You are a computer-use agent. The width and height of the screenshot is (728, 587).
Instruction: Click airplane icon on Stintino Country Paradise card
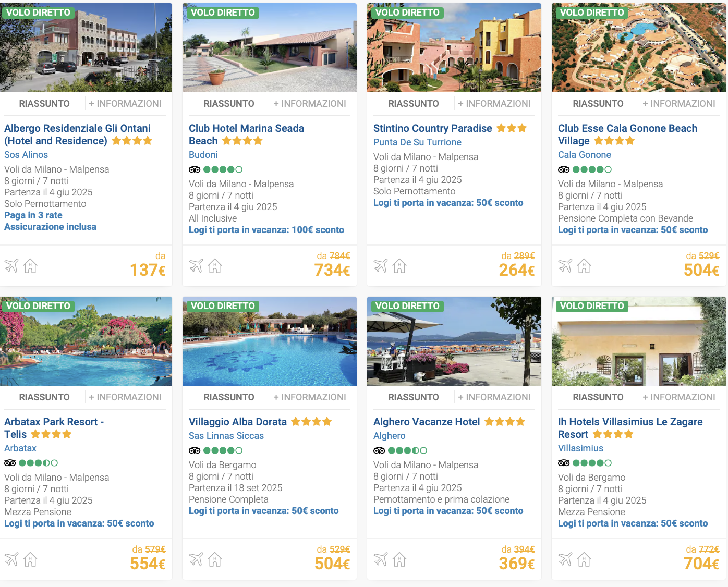pos(381,266)
